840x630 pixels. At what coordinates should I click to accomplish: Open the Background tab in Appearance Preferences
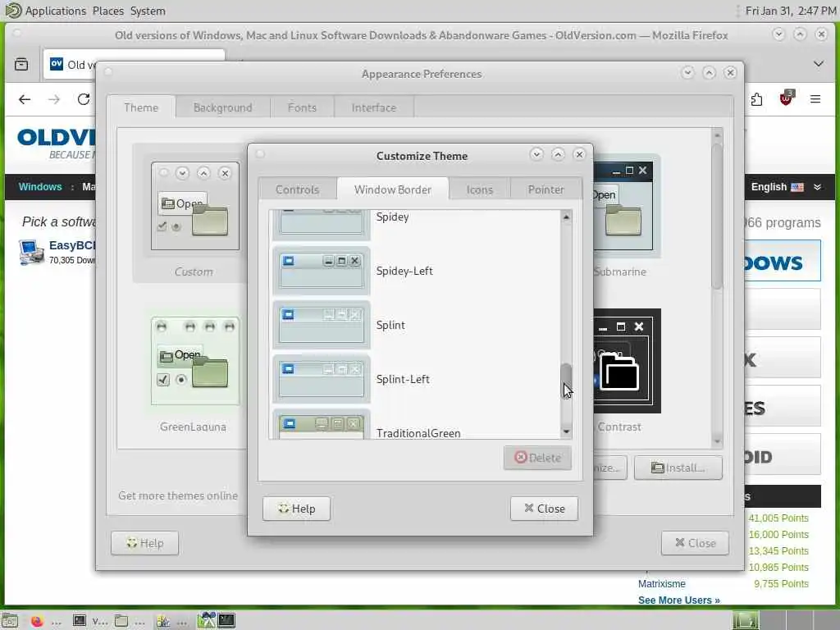(223, 107)
